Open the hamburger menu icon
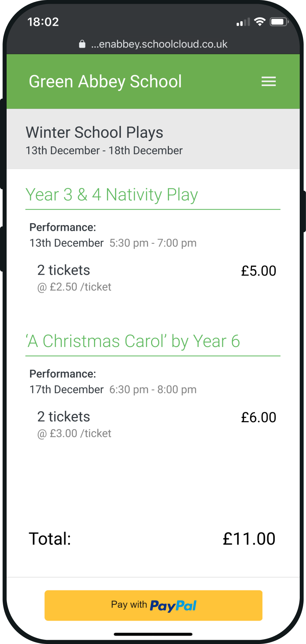Screen dimensions: 306x644 coord(268,82)
